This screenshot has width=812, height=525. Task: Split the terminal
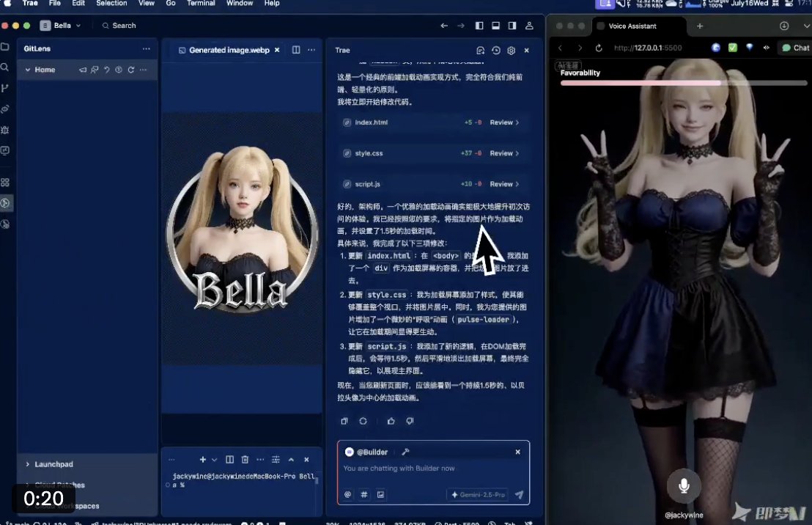[229, 460]
